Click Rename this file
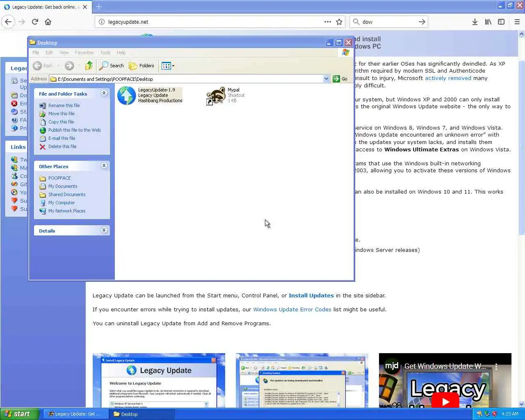 click(x=64, y=105)
